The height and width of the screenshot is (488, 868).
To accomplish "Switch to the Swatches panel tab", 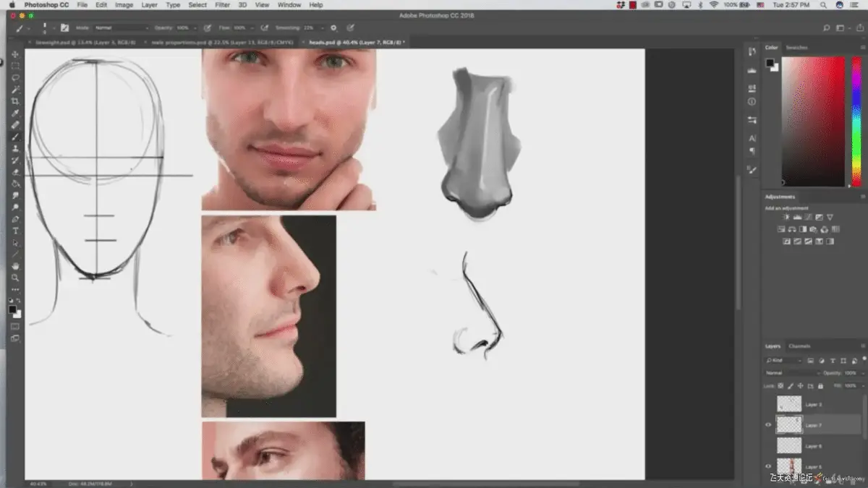I will pos(796,48).
